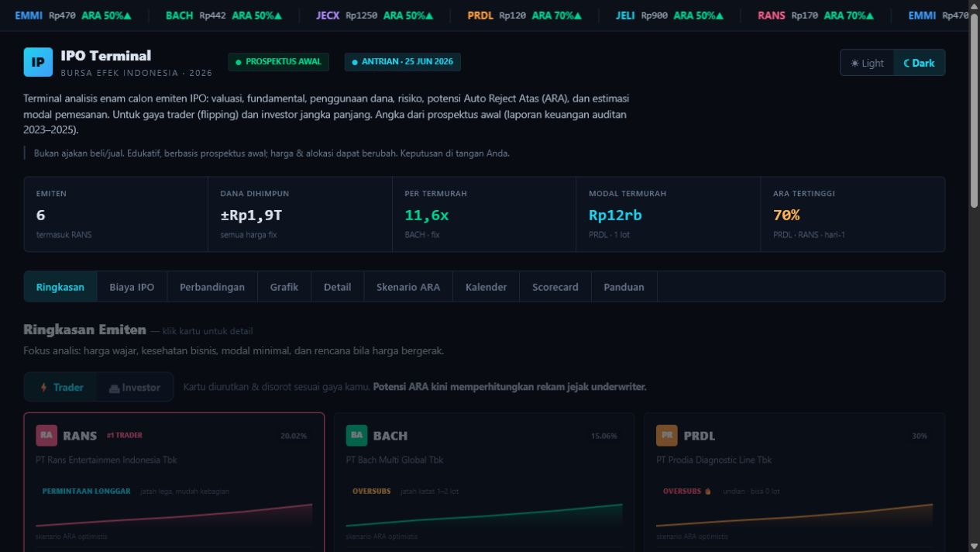Click the ANTRIAN 25 JUN 2026 badge

[x=403, y=62]
